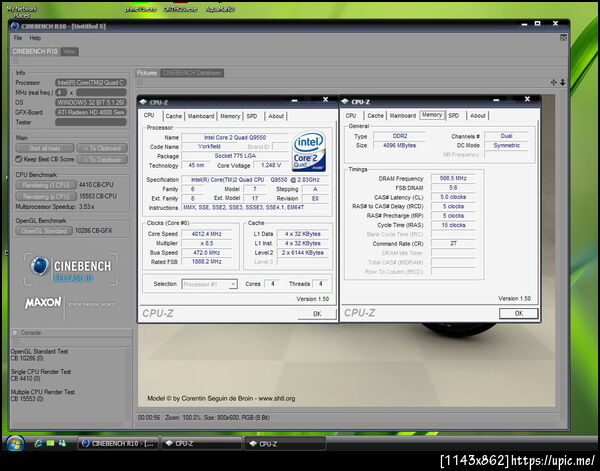Click the OS field showing WINDOWS 32 BIT
The width and height of the screenshot is (600, 471).
pos(91,103)
